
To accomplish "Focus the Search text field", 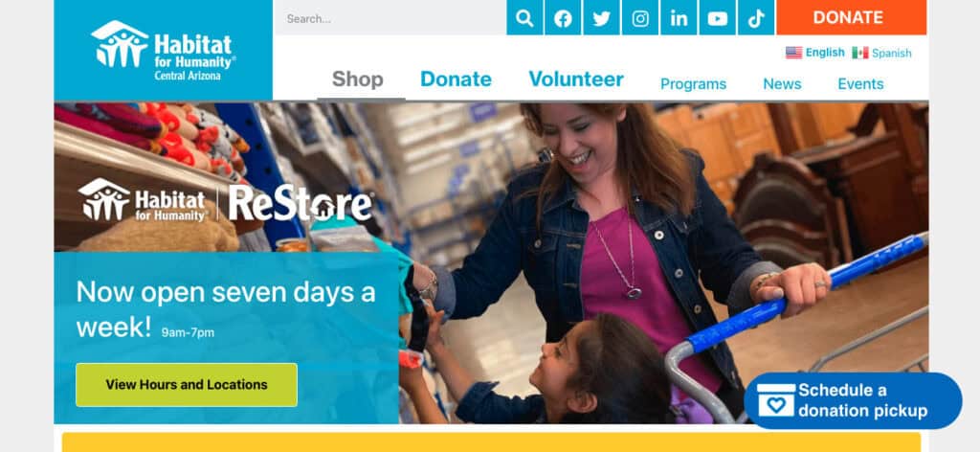I will pyautogui.click(x=390, y=18).
